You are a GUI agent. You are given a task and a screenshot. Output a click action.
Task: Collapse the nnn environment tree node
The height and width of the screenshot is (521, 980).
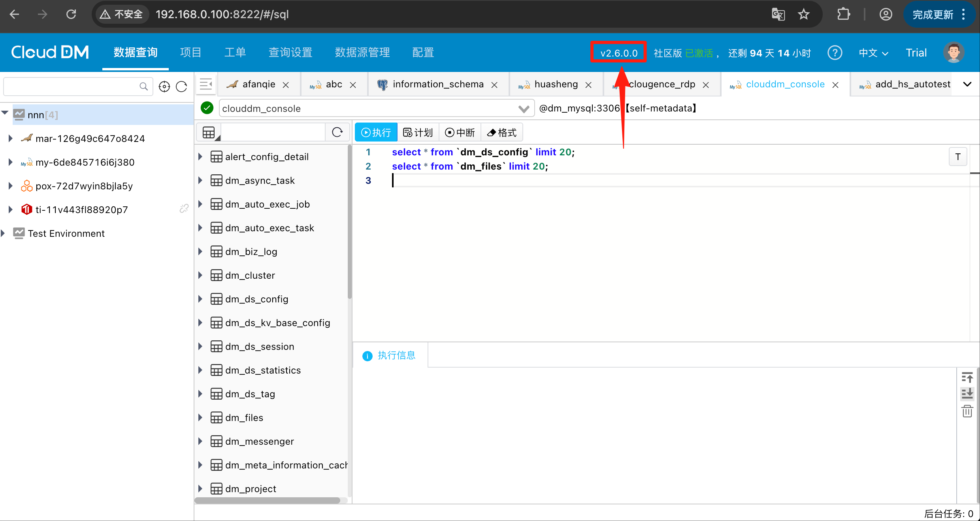(x=5, y=113)
